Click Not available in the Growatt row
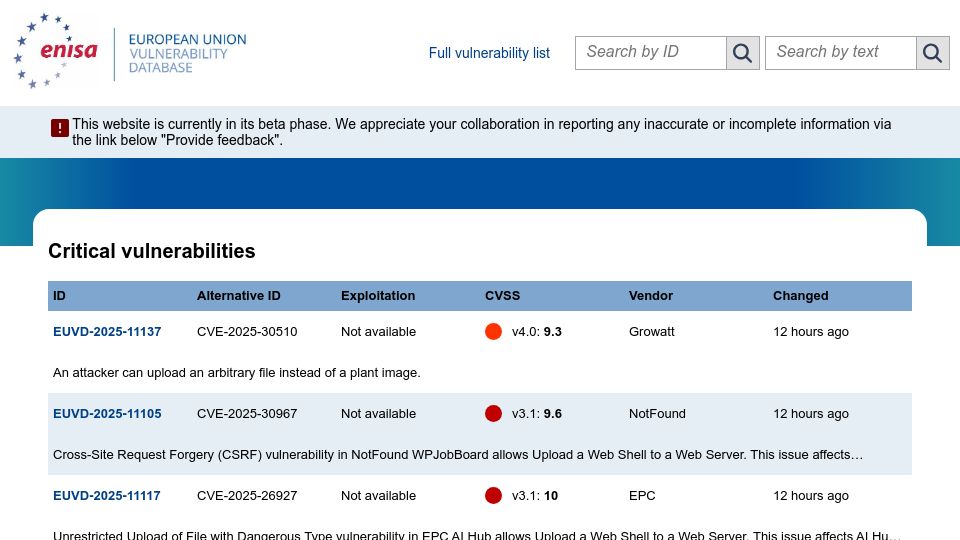The height and width of the screenshot is (540, 960). pyautogui.click(x=378, y=332)
